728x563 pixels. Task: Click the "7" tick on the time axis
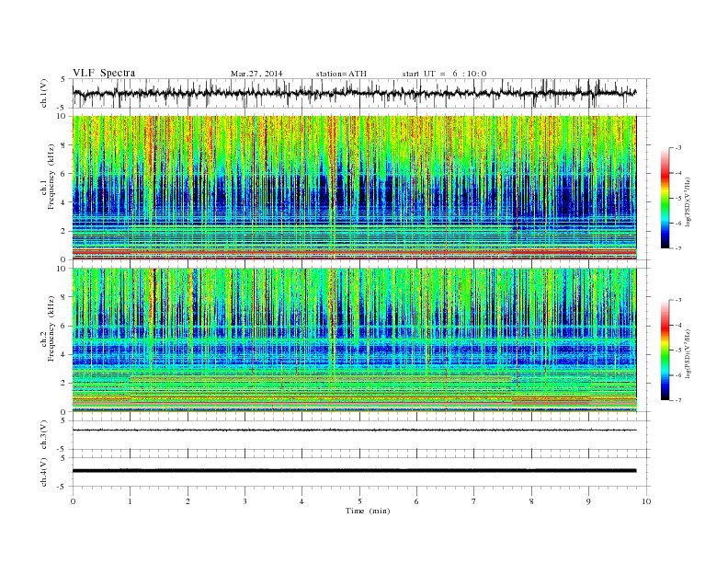(474, 501)
